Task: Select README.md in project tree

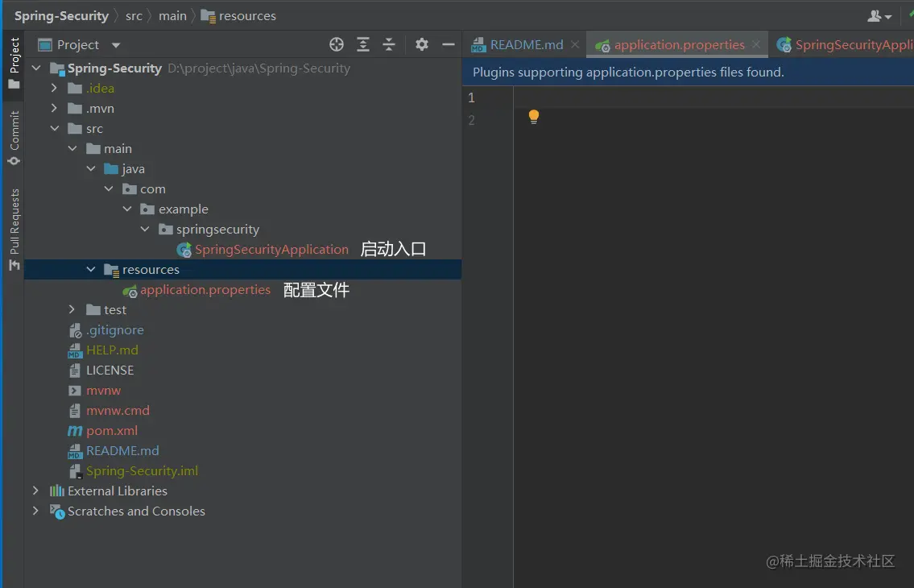Action: (x=122, y=451)
